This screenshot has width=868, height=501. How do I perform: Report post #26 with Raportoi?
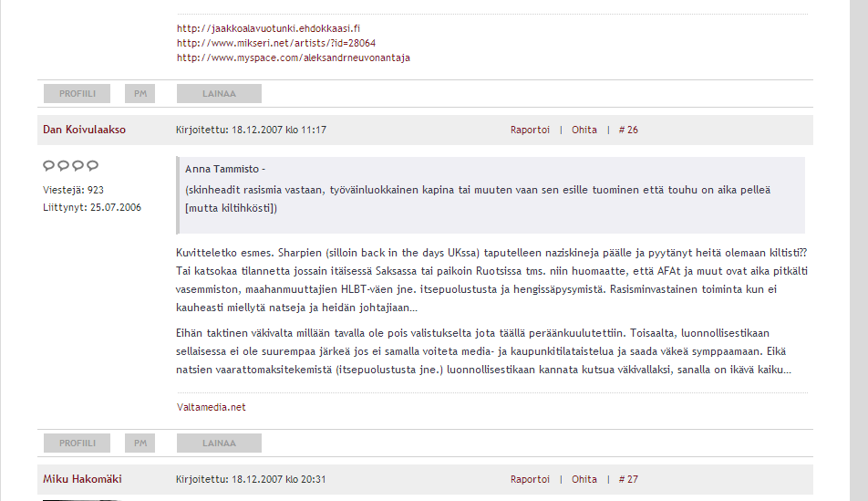tap(530, 130)
